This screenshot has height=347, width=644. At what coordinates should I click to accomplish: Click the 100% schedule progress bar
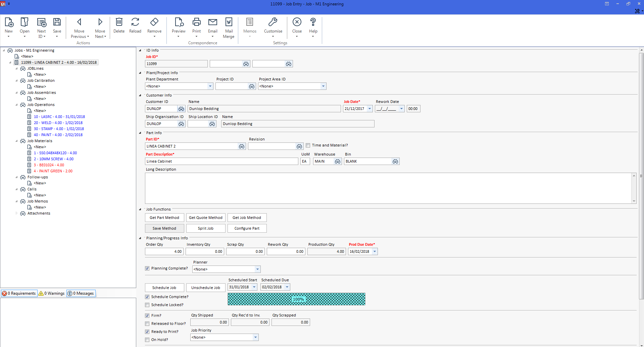296,299
